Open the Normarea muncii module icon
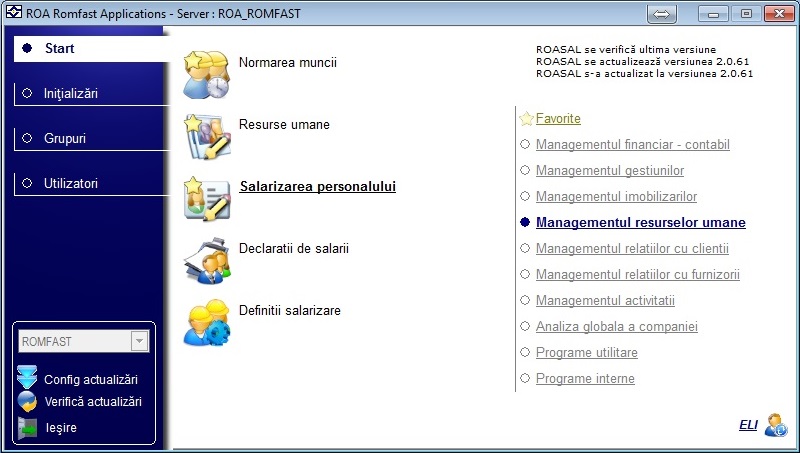Screen dimensions: 800x453 [207, 75]
